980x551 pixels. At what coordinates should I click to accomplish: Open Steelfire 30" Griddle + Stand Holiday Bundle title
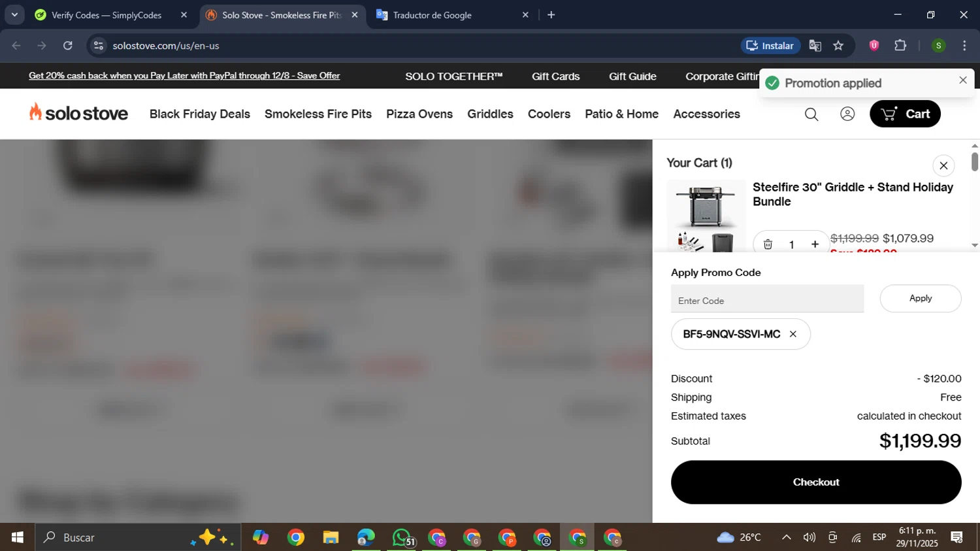[853, 194]
